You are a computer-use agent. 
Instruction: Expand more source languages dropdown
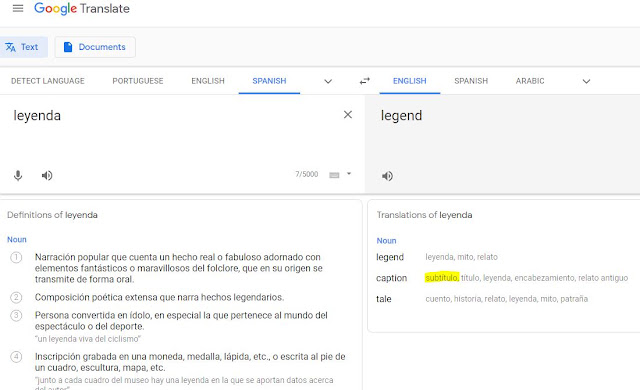328,81
